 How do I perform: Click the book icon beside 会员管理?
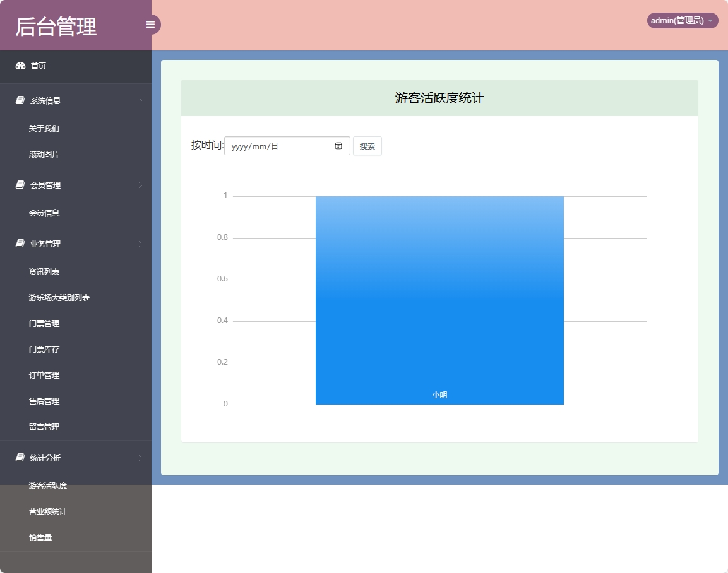point(20,185)
